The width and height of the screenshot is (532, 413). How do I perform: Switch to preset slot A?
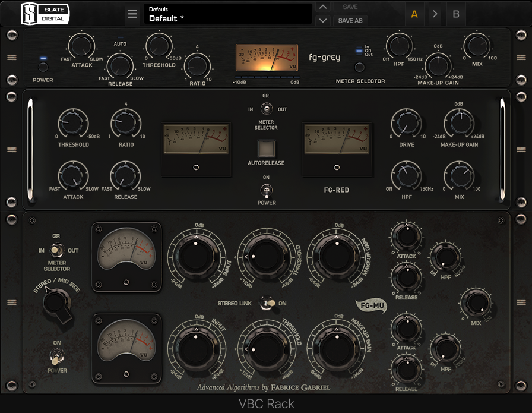pyautogui.click(x=414, y=14)
